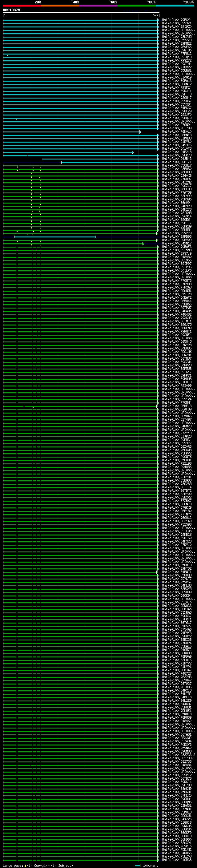
Task: Click the cyan segment of the identity scale
Action: click(x=175, y=6)
